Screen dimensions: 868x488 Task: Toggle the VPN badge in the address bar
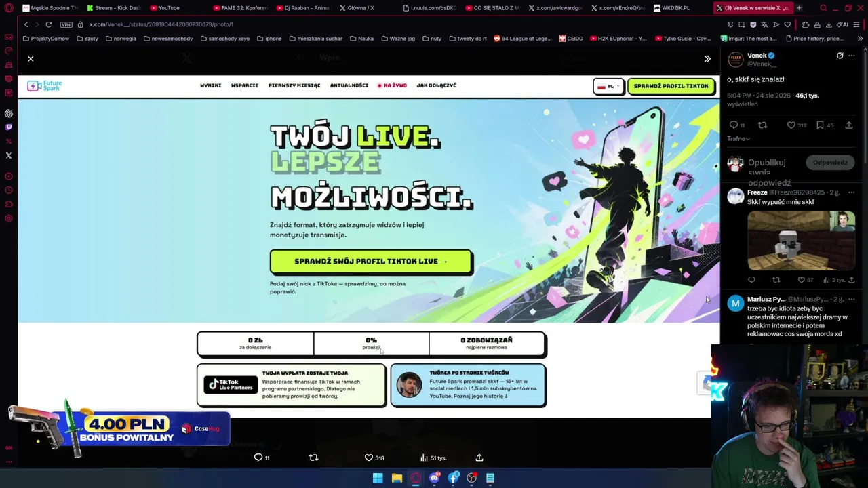coord(66,24)
